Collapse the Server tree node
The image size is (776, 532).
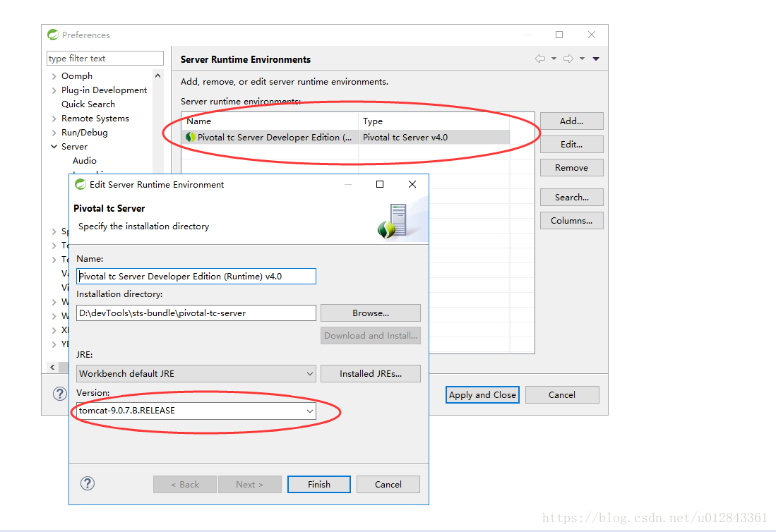(x=54, y=146)
